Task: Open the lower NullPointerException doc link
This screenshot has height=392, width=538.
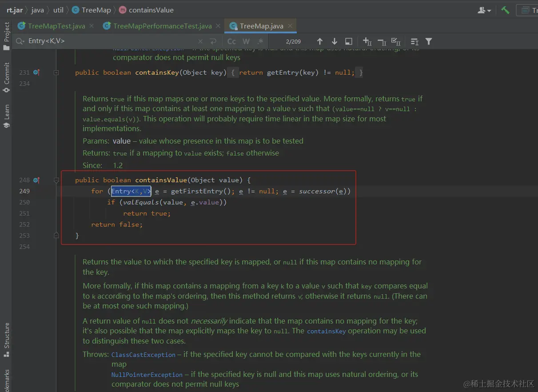Action: point(147,375)
